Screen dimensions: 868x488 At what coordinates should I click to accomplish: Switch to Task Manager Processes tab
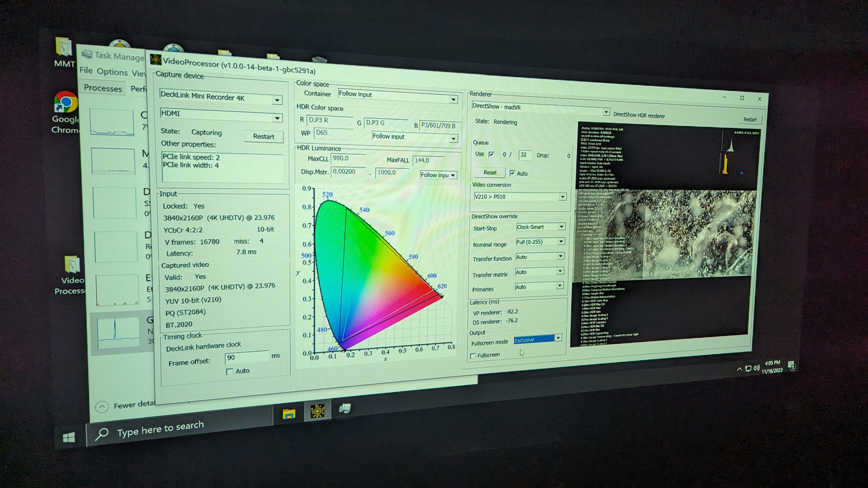(103, 88)
